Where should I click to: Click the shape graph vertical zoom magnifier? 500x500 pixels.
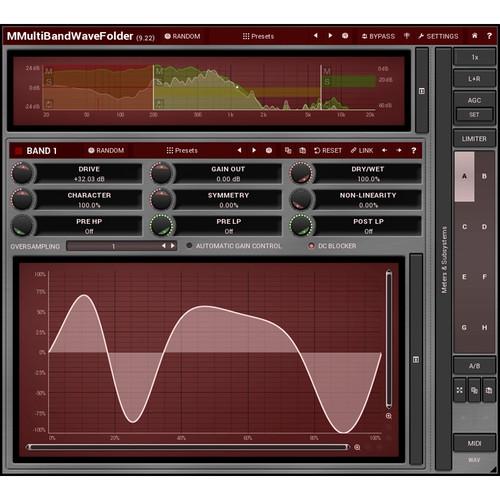tap(389, 416)
